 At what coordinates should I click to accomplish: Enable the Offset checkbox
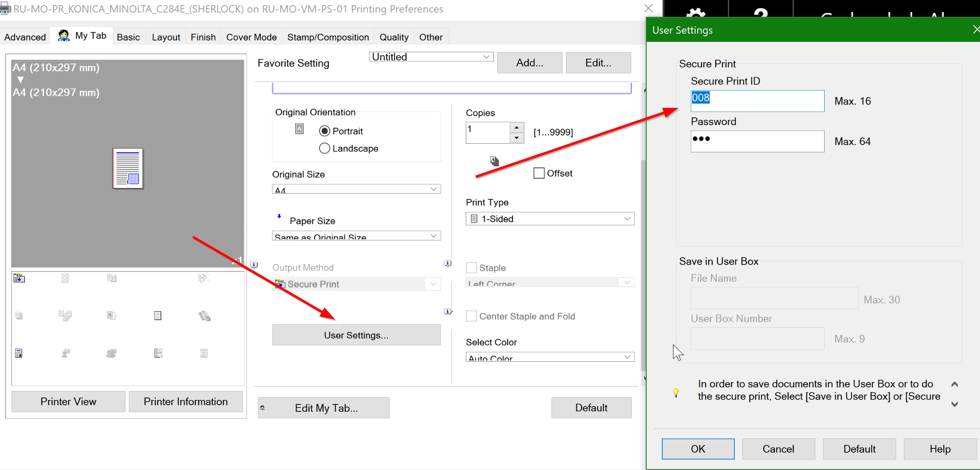point(538,173)
